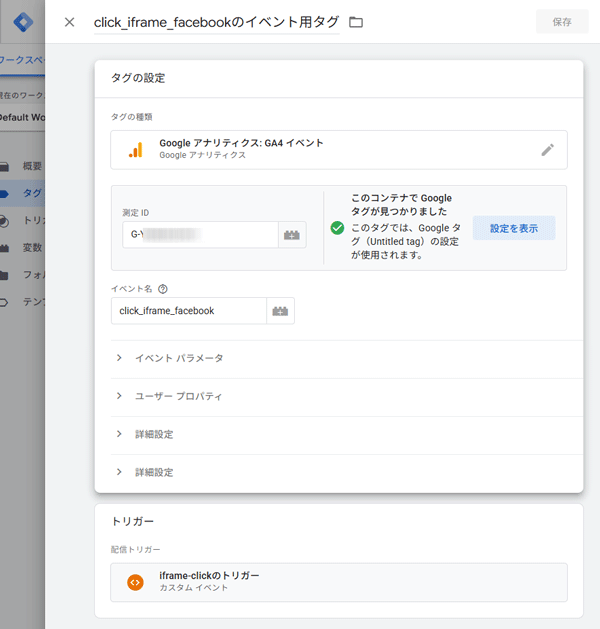Click the green checkmark status icon
The width and height of the screenshot is (600, 629).
point(337,227)
